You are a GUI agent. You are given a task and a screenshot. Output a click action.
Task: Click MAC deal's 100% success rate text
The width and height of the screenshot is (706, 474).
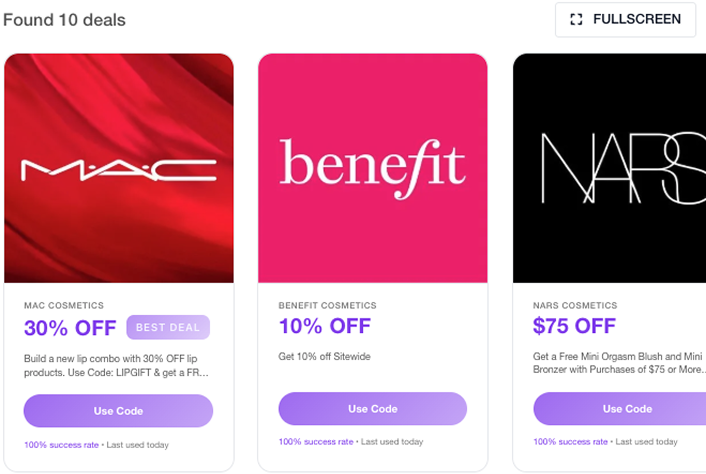(x=61, y=445)
